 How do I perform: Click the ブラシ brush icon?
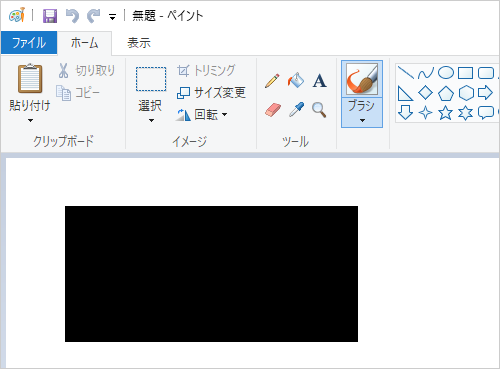tap(362, 79)
